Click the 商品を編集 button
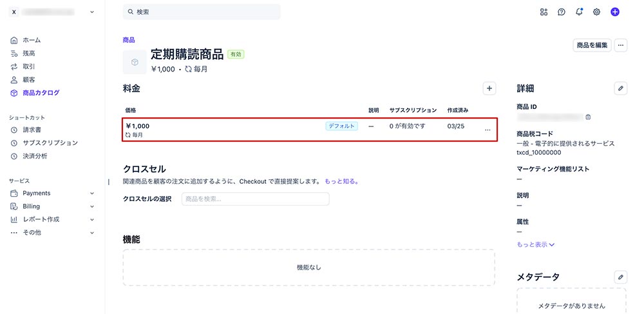Viewport: 644px width, 314px height. pyautogui.click(x=592, y=45)
